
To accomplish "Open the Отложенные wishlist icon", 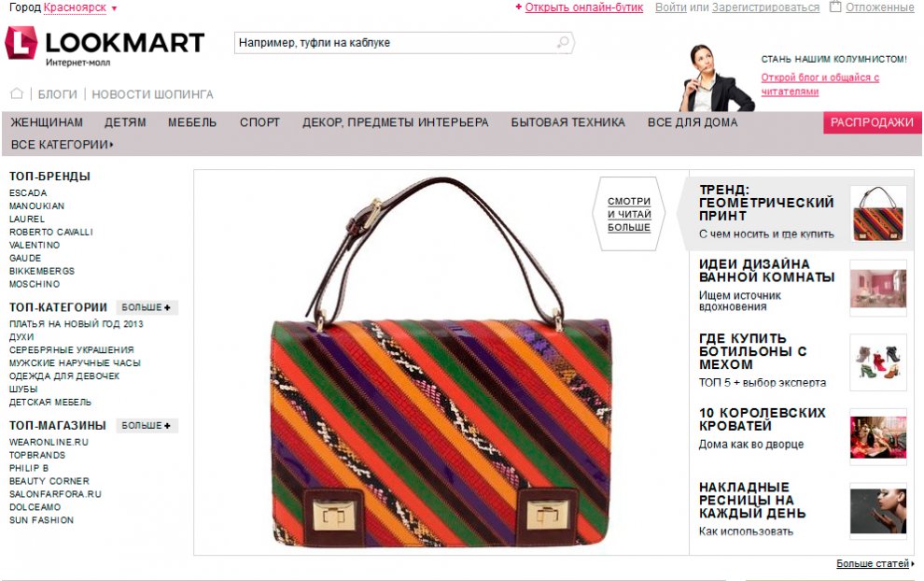I will coord(835,7).
